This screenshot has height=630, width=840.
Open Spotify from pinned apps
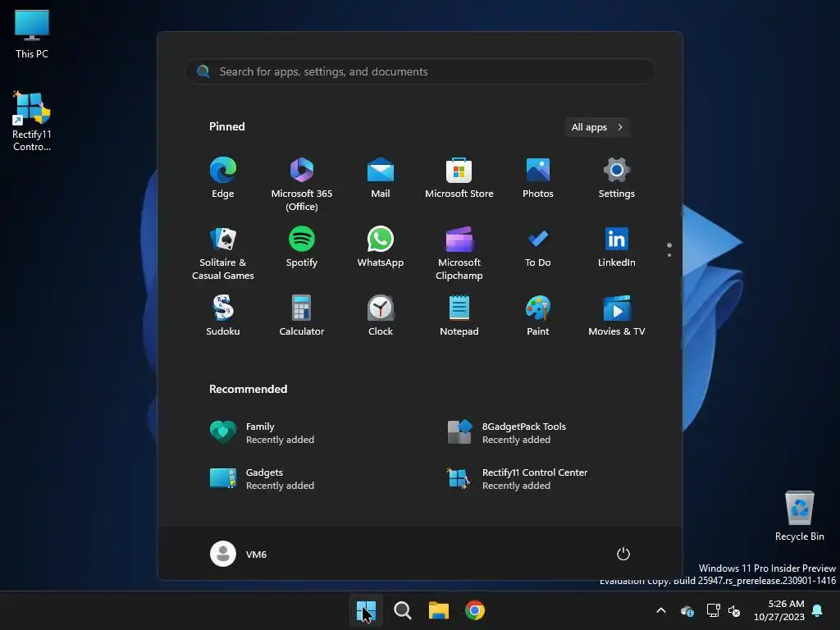pos(302,247)
